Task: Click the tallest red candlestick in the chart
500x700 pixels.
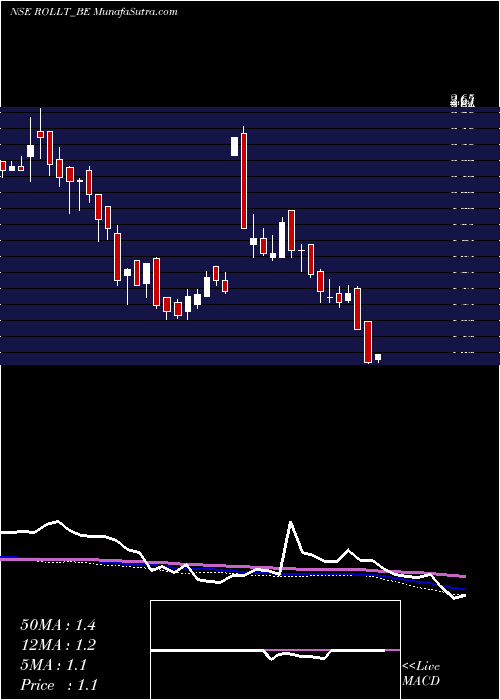Action: 244,180
